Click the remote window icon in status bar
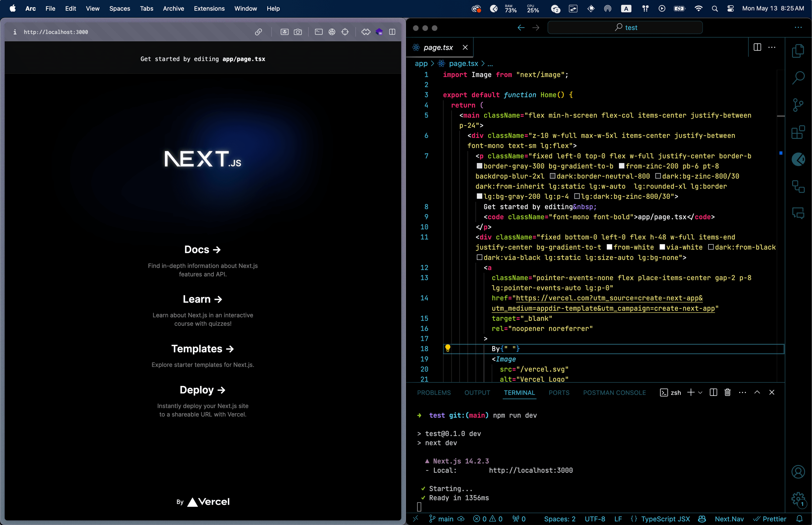The height and width of the screenshot is (525, 812). [x=415, y=519]
